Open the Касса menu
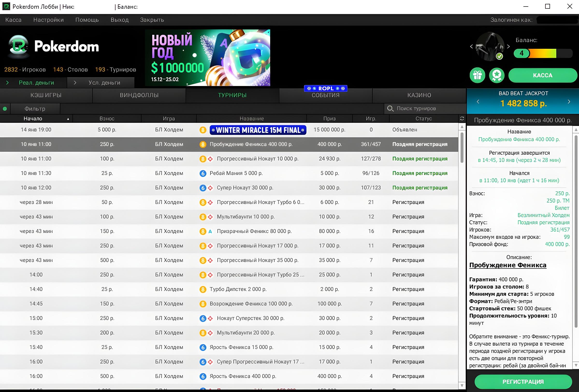 13,20
